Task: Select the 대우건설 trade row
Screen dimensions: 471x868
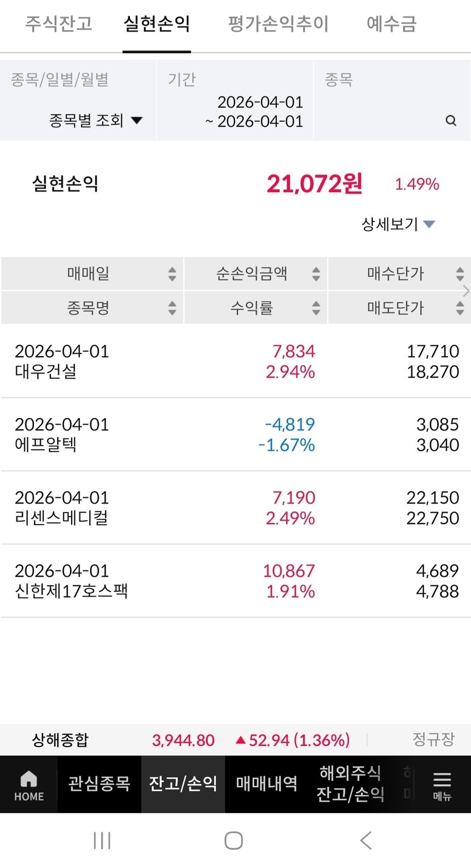Action: click(x=235, y=362)
